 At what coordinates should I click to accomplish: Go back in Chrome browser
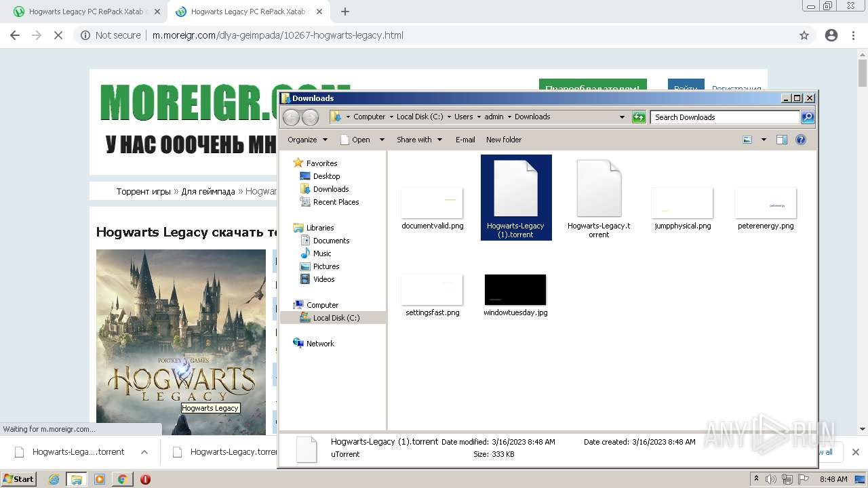15,35
